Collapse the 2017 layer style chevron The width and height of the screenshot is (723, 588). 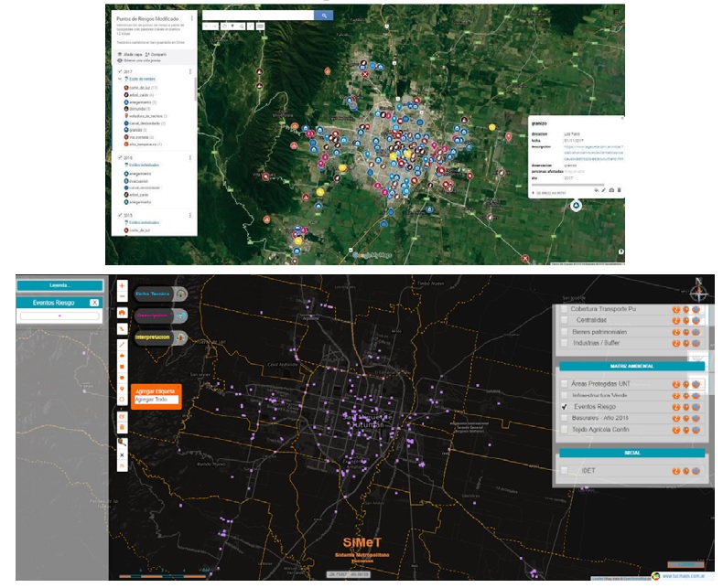119,80
